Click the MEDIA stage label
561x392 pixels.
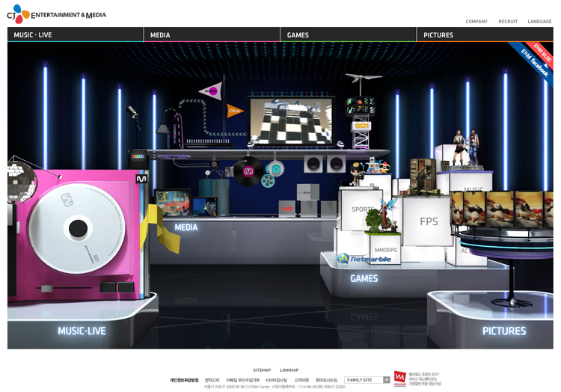point(186,227)
